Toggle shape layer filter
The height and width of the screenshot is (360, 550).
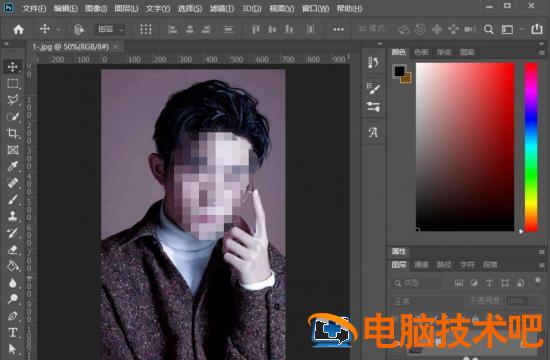coord(505,283)
